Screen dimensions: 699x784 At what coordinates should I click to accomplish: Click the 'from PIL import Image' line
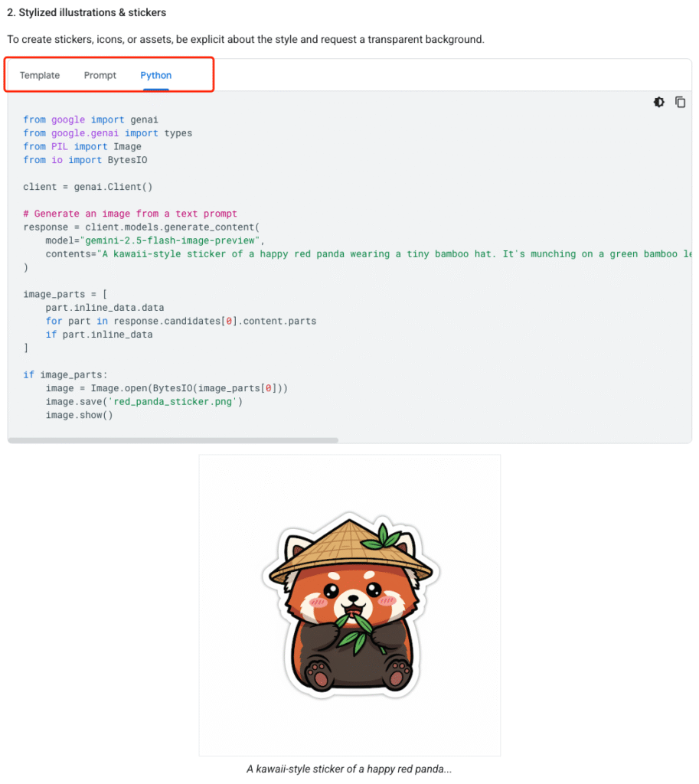[x=82, y=146]
